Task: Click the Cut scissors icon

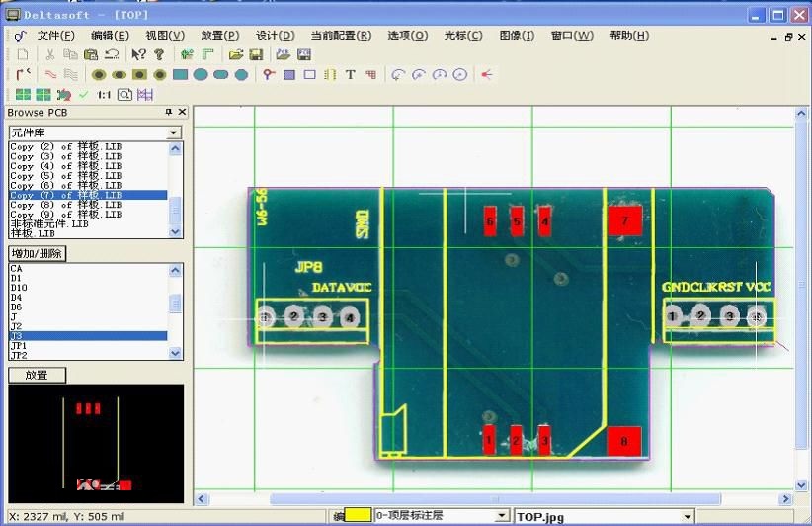Action: click(50, 54)
